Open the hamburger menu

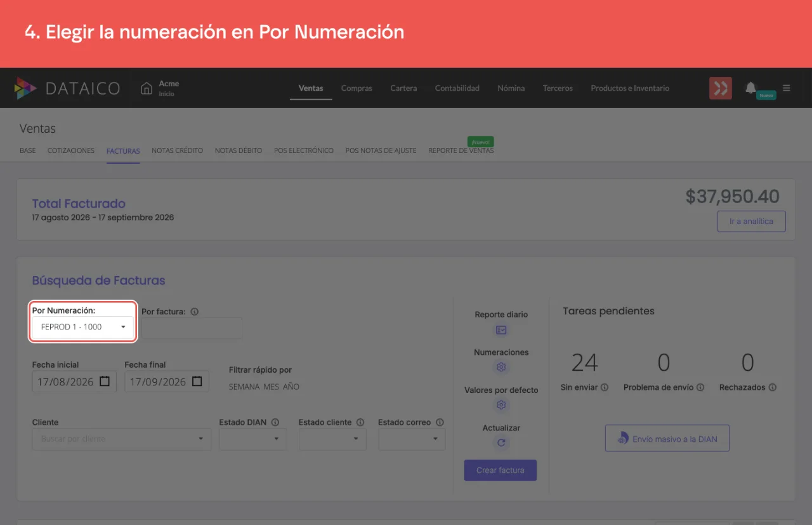[787, 88]
